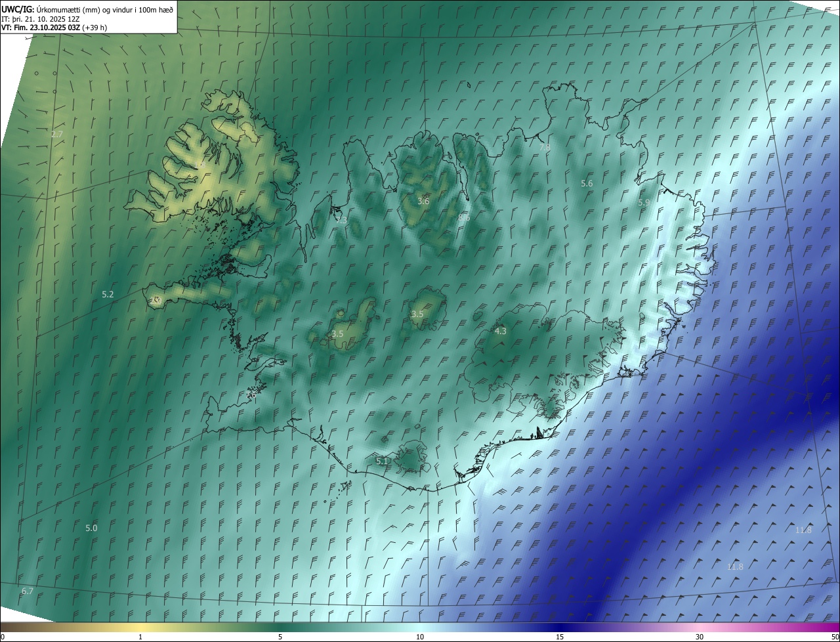Click the 5.2 value label on the map
Viewport: 840px width, 642px height.
pyautogui.click(x=108, y=295)
